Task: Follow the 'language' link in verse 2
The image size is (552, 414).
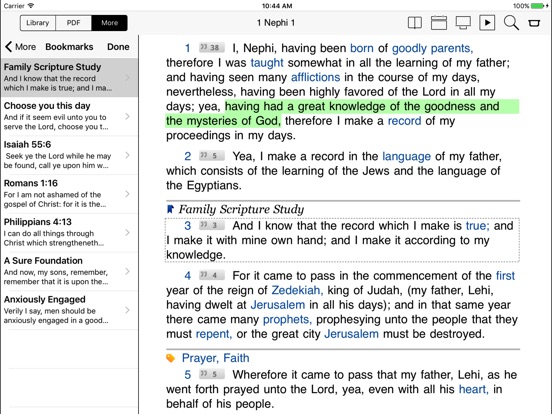Action: (x=407, y=156)
